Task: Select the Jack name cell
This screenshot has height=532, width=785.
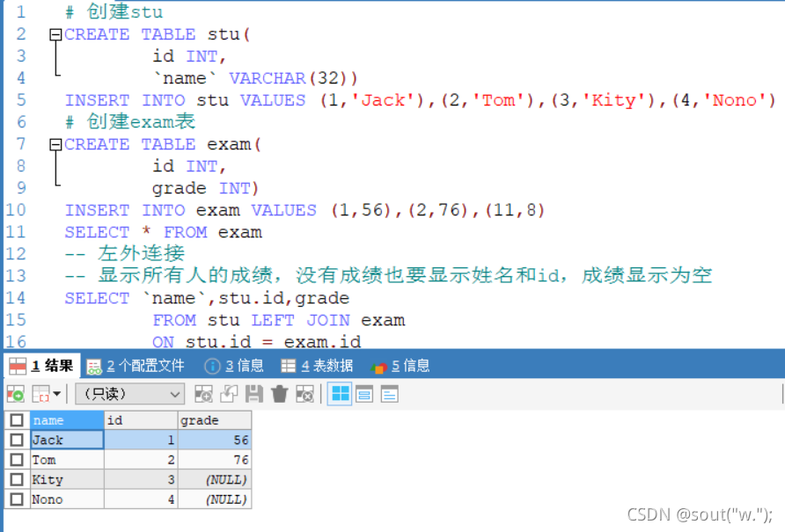Action: click(67, 440)
